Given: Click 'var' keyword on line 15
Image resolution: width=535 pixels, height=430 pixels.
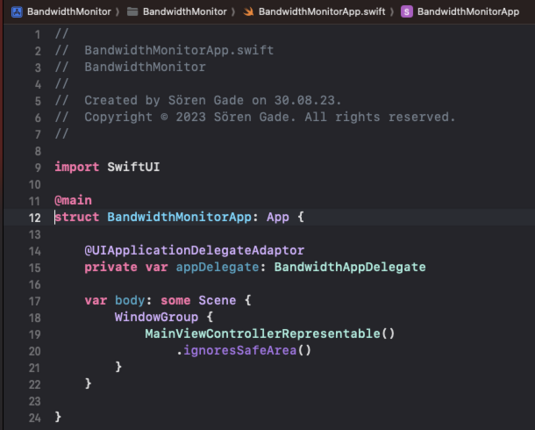Looking at the screenshot, I should click(x=156, y=267).
